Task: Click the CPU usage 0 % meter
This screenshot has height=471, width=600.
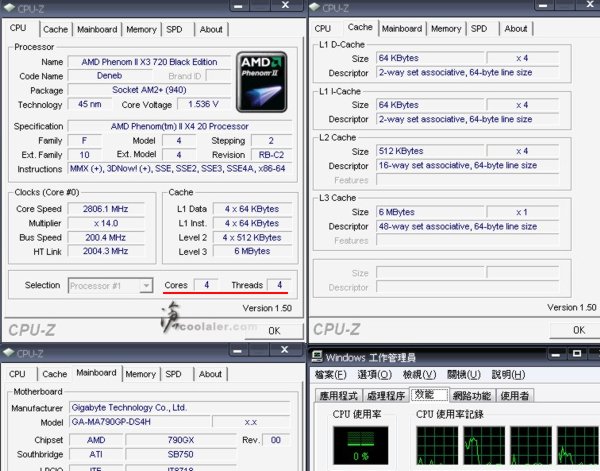Action: 360,445
